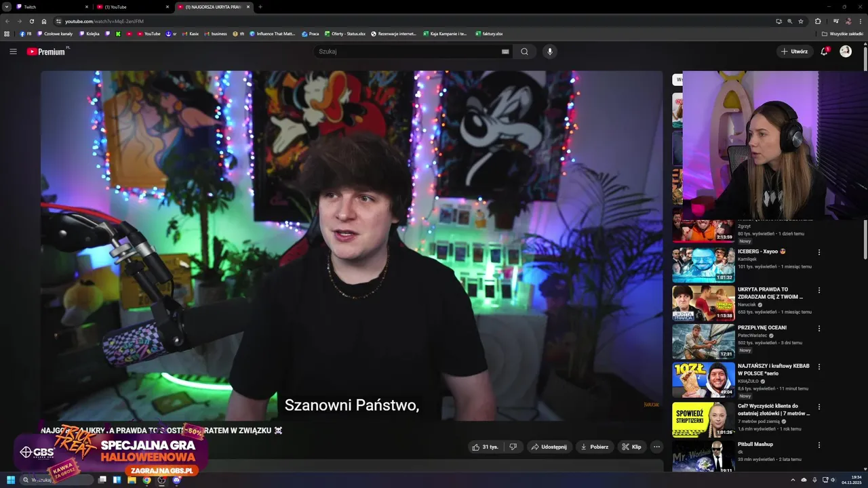Dislike the video with thumbs down

click(x=513, y=447)
